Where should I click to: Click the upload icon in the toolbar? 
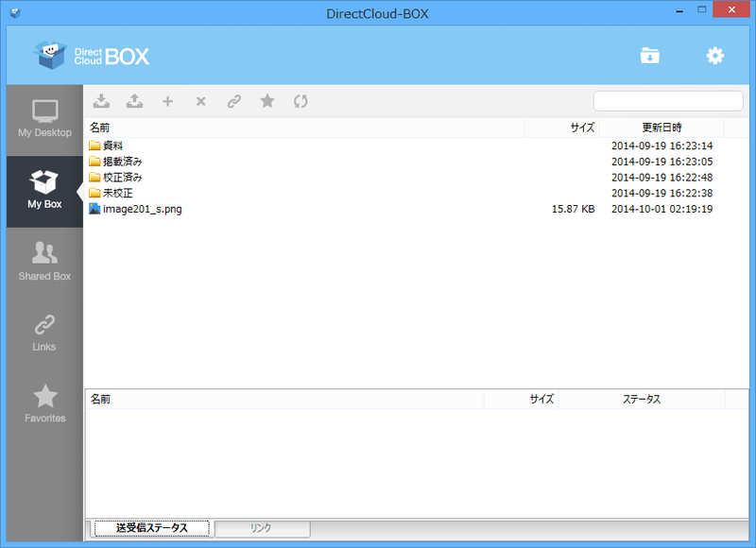[134, 100]
